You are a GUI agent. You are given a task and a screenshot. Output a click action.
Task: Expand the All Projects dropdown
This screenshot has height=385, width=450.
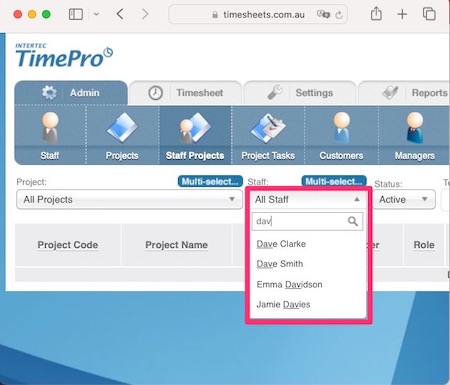[x=129, y=199]
